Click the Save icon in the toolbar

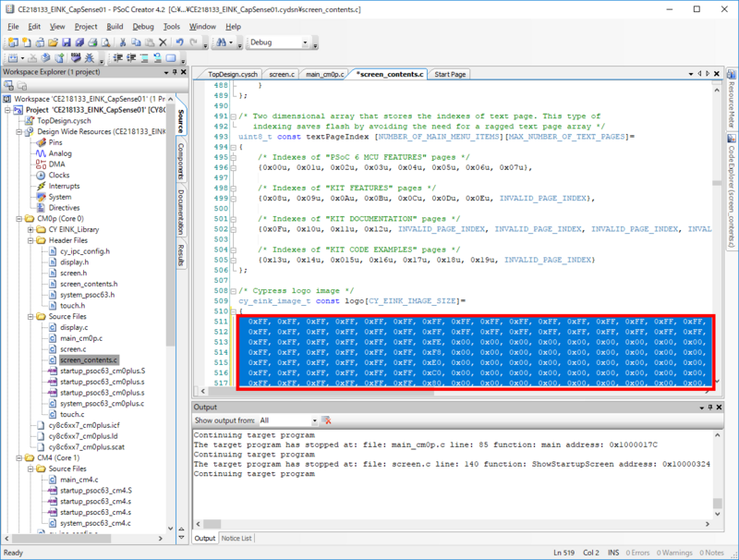pos(66,43)
